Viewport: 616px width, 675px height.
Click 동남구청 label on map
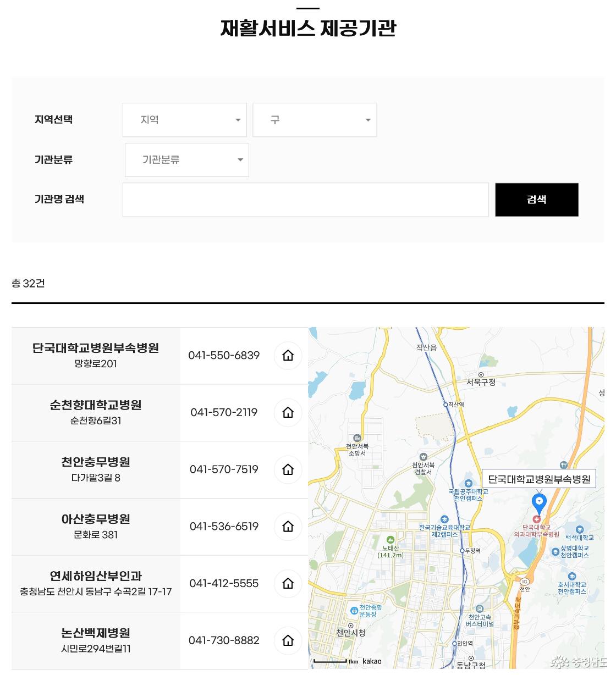[x=471, y=666]
